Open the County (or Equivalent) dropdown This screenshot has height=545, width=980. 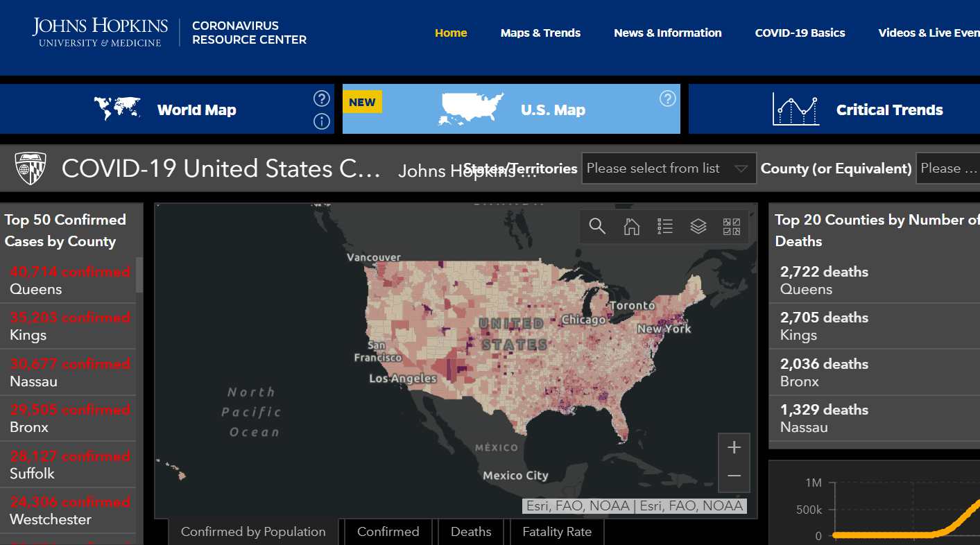[949, 168]
